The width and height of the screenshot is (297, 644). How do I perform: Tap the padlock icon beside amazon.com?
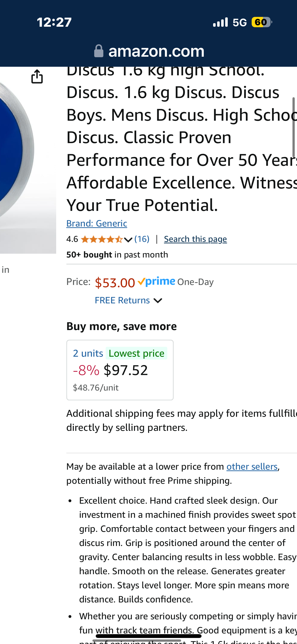point(99,51)
